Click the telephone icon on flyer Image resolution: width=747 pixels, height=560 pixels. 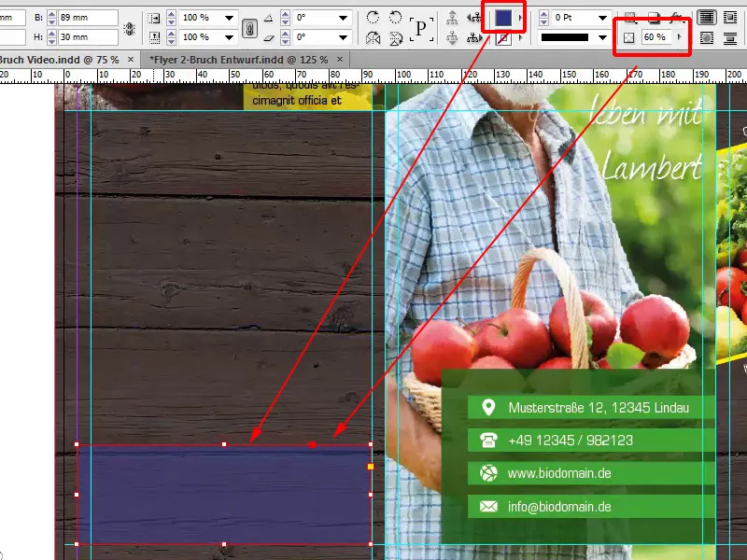pos(488,440)
